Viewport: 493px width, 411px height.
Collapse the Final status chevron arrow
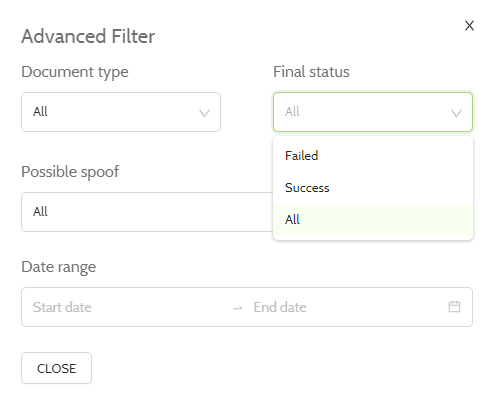point(456,113)
